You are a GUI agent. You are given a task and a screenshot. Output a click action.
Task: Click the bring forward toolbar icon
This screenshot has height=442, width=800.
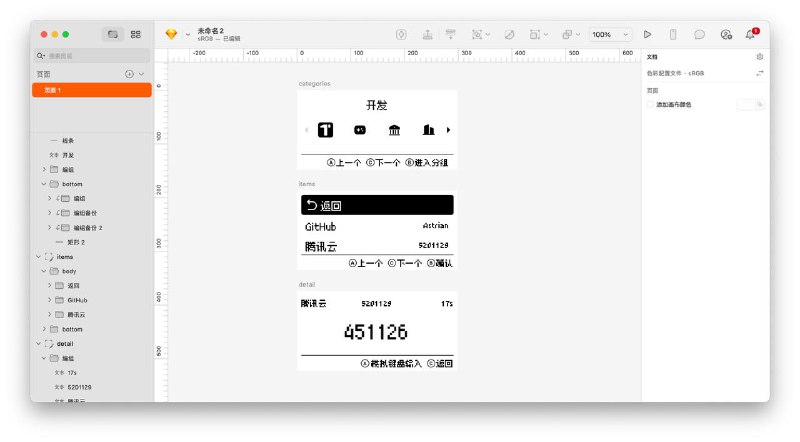click(x=428, y=34)
